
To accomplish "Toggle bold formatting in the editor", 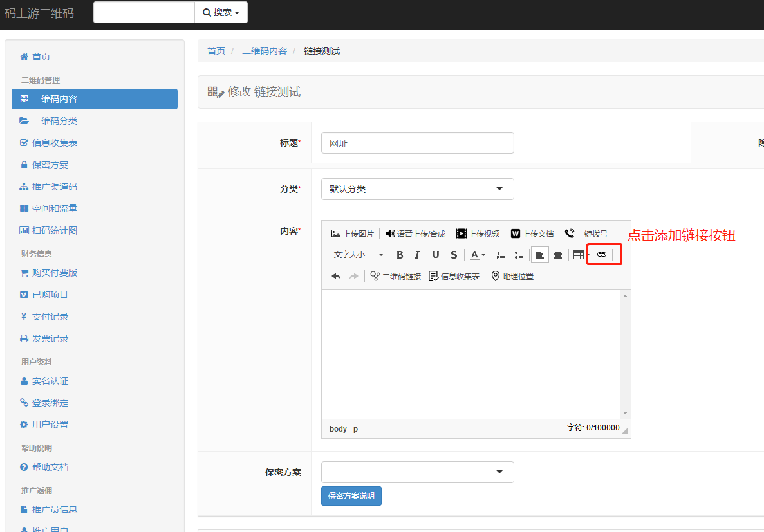I will coord(400,255).
